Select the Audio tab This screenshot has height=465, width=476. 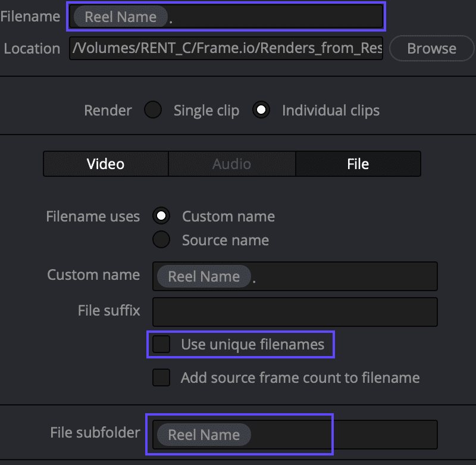point(231,164)
